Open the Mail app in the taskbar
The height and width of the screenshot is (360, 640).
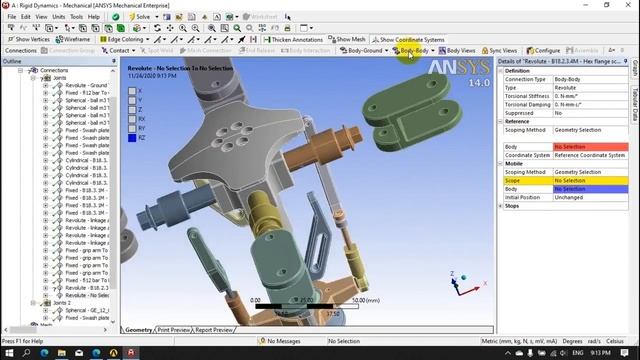(x=79, y=353)
